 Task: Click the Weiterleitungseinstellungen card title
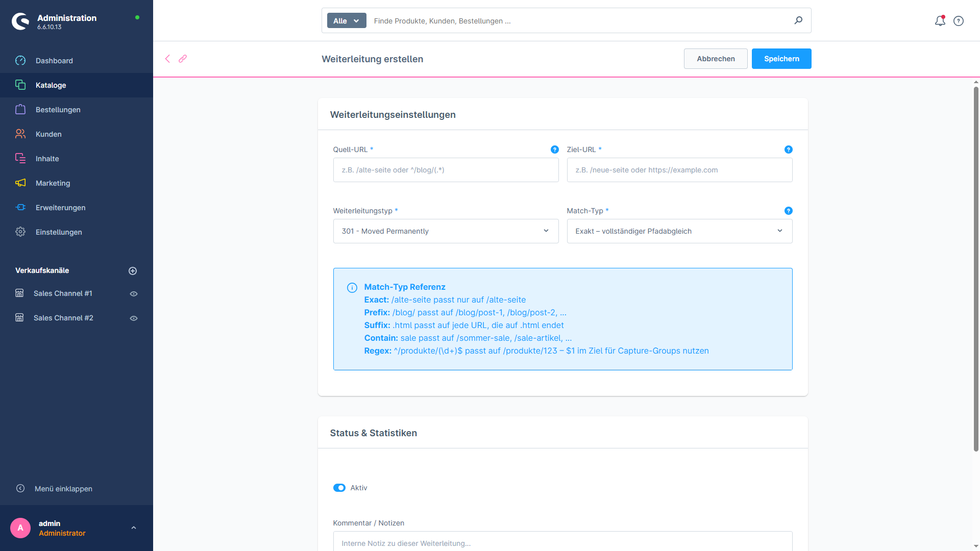(x=393, y=115)
